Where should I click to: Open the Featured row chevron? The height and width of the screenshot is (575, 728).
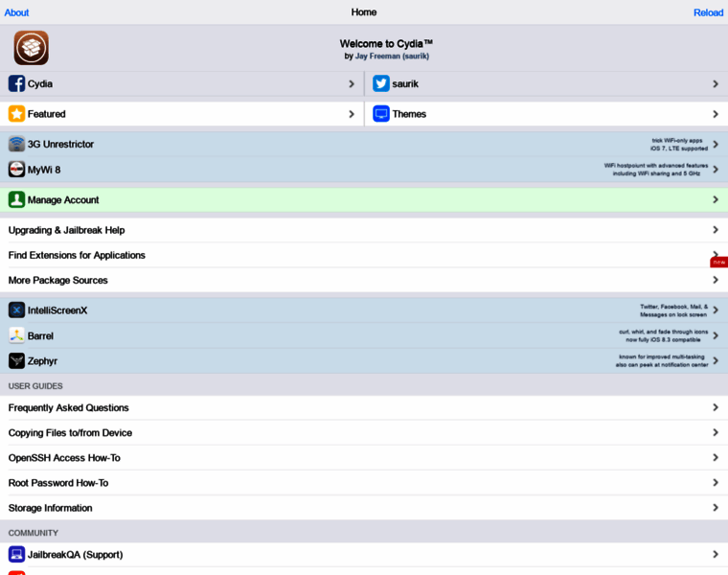pos(352,114)
